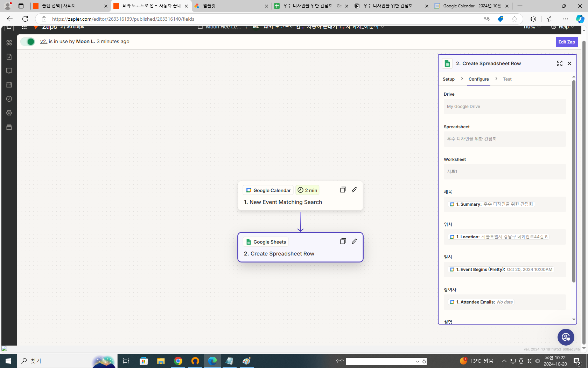Image resolution: width=588 pixels, height=368 pixels.
Task: Open the calendar icon in left sidebar
Action: [x=9, y=85]
